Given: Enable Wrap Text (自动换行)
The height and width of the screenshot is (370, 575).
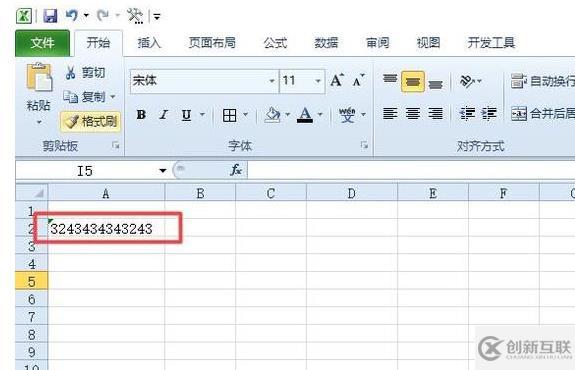Looking at the screenshot, I should [x=542, y=81].
